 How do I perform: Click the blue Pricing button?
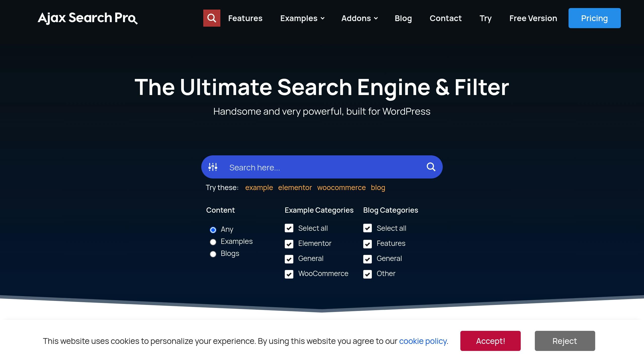coord(594,18)
